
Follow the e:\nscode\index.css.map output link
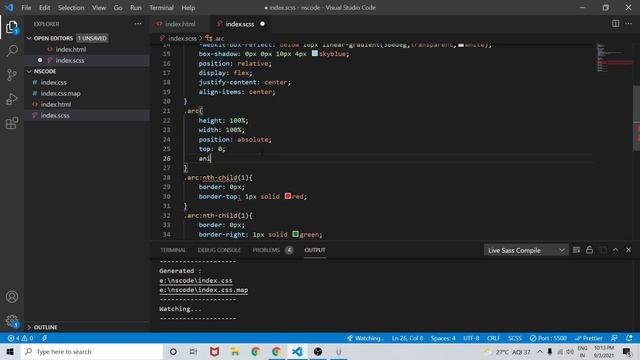click(x=204, y=290)
